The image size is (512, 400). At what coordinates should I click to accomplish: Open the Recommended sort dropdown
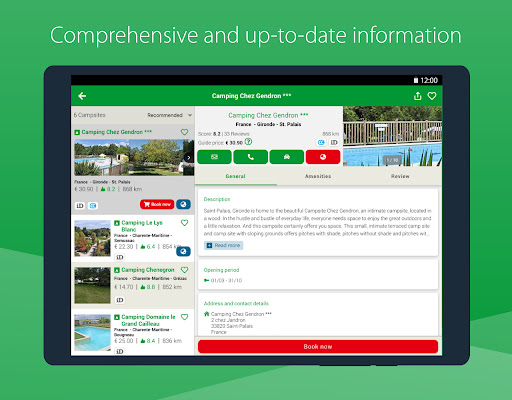pyautogui.click(x=170, y=115)
